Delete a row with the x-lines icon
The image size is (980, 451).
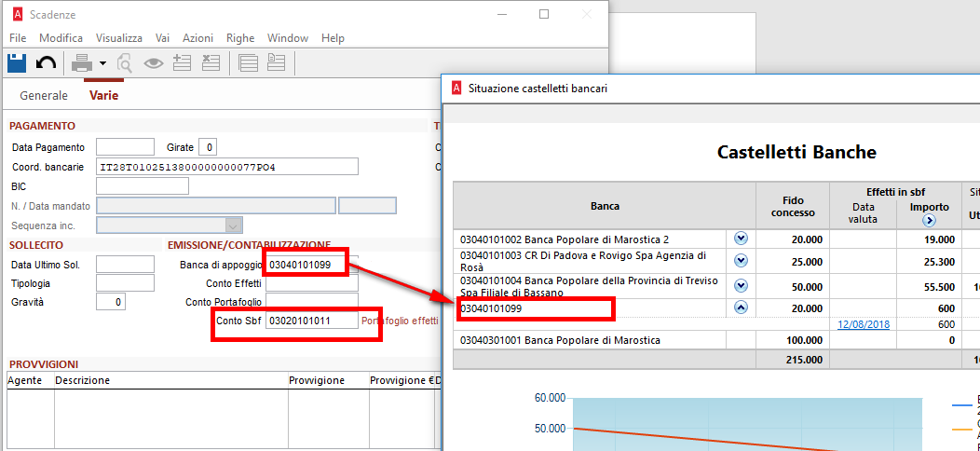coord(211,62)
